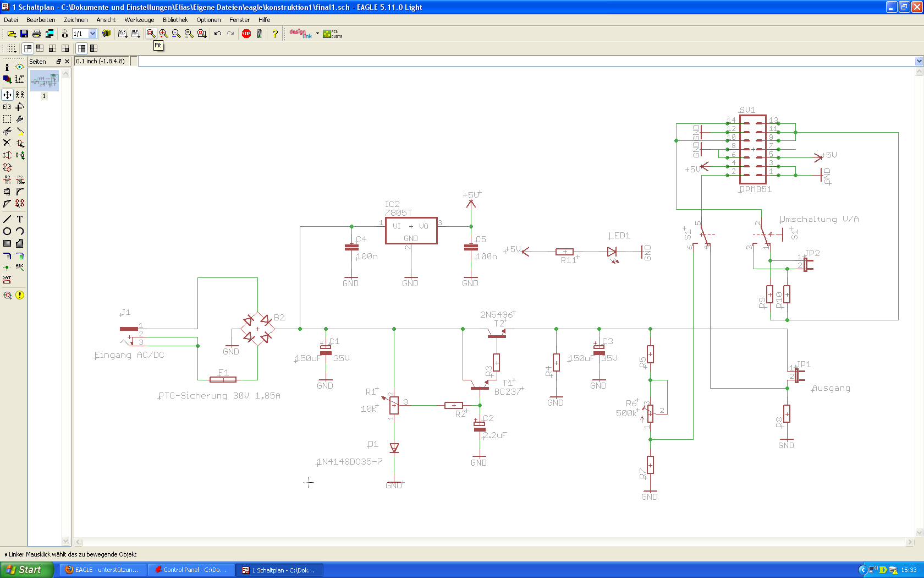Expand the designlink dropdown arrow
The width and height of the screenshot is (924, 578).
(x=317, y=34)
